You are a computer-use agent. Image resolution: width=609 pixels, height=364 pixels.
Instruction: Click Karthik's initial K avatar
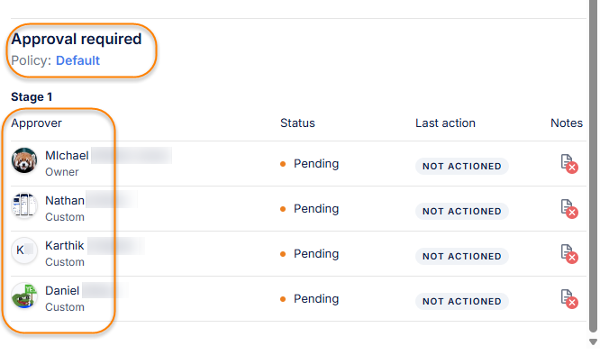tap(24, 251)
